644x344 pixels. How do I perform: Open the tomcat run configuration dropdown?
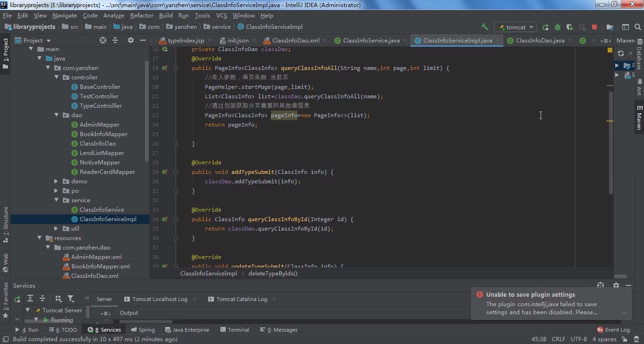click(x=515, y=27)
